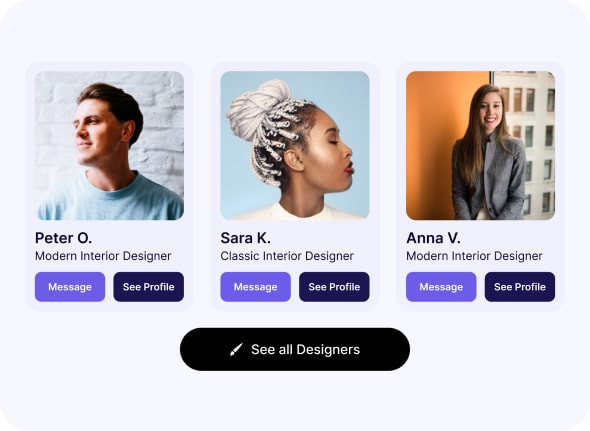View Sara K.'s profile

tap(334, 287)
